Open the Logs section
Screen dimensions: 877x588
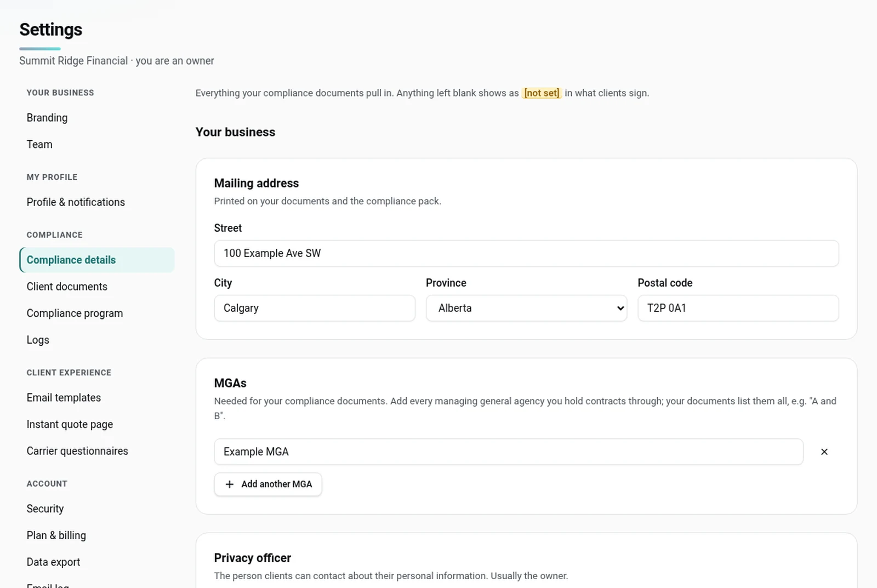[x=38, y=340]
